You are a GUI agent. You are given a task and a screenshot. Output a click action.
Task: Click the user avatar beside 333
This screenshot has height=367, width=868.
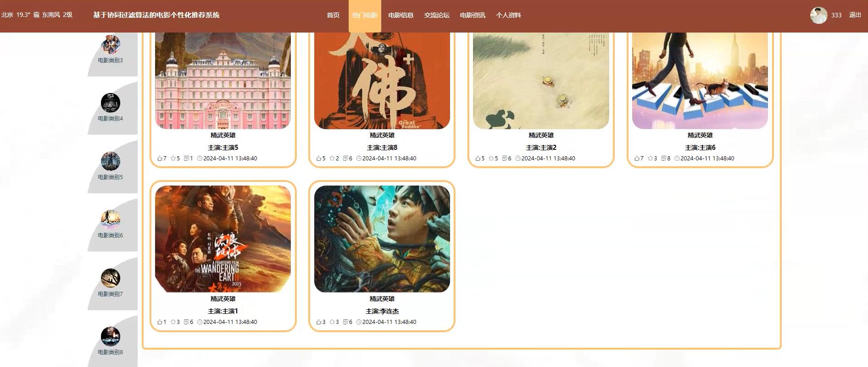point(818,15)
